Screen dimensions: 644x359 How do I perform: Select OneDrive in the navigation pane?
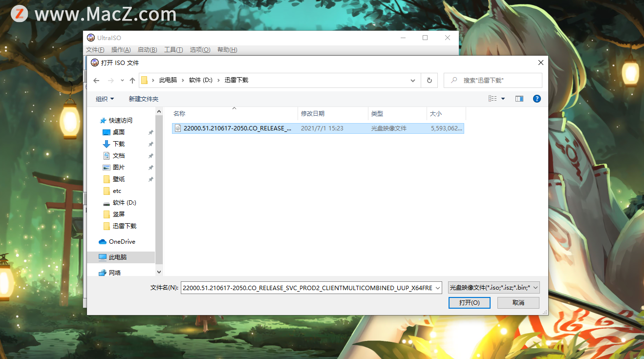(x=122, y=242)
